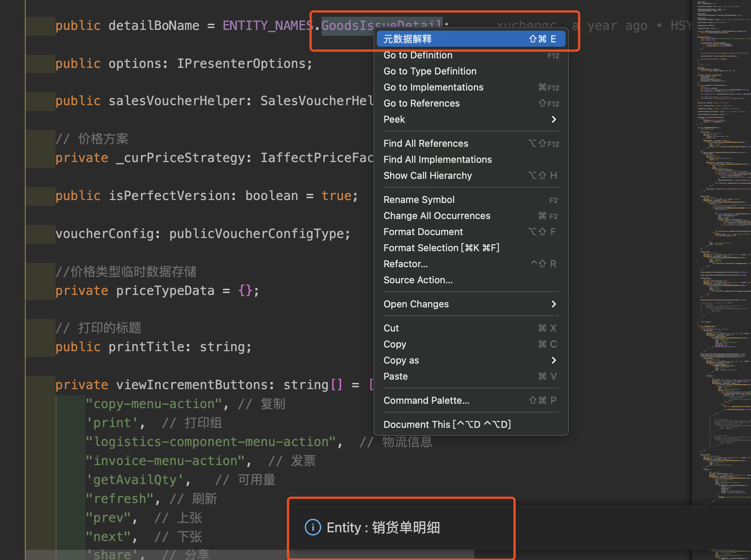Click the "invoice-menu-action" string
Screen dimensions: 751x560
click(165, 461)
